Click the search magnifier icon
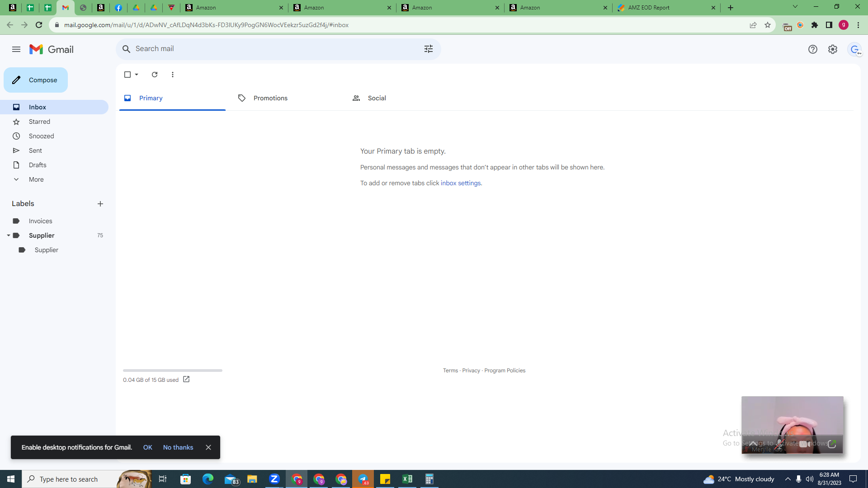The width and height of the screenshot is (868, 488). (126, 49)
